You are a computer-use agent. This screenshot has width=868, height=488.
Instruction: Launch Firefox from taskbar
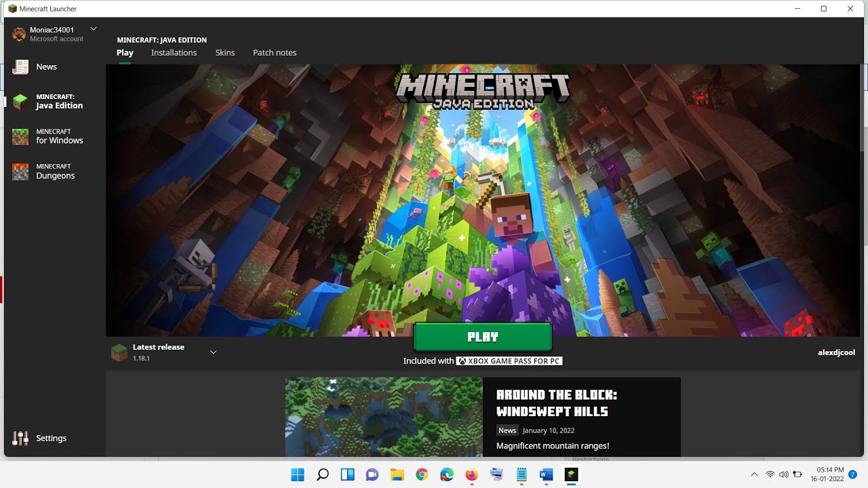(471, 474)
